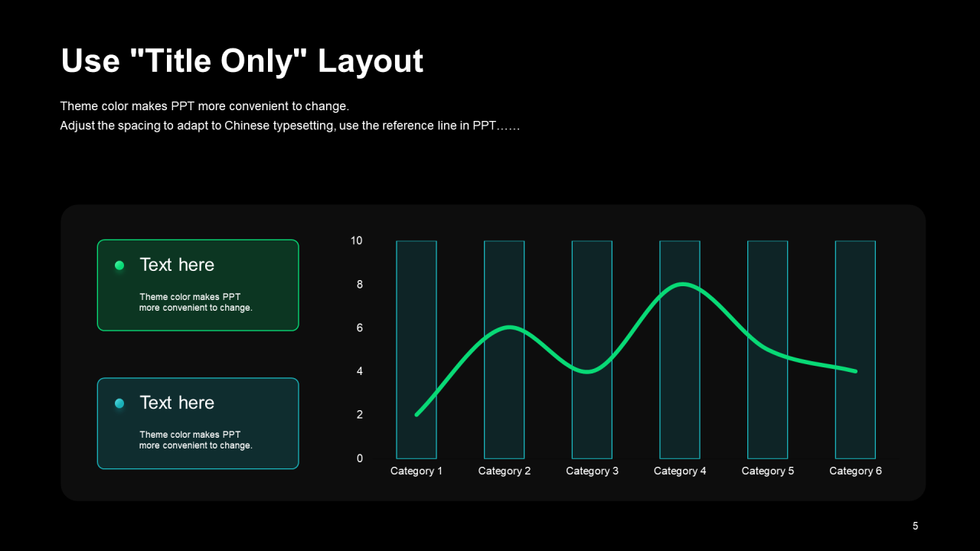Click the Category 4 axis label

pos(680,471)
